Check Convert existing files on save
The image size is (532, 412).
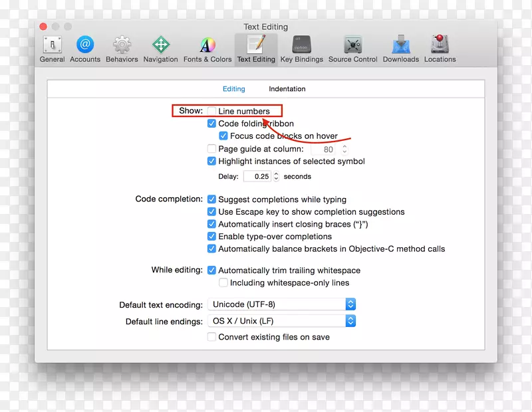[x=211, y=337]
